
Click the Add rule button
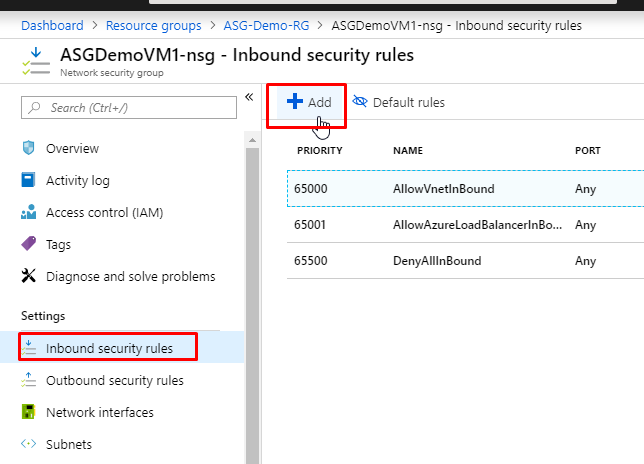308,102
